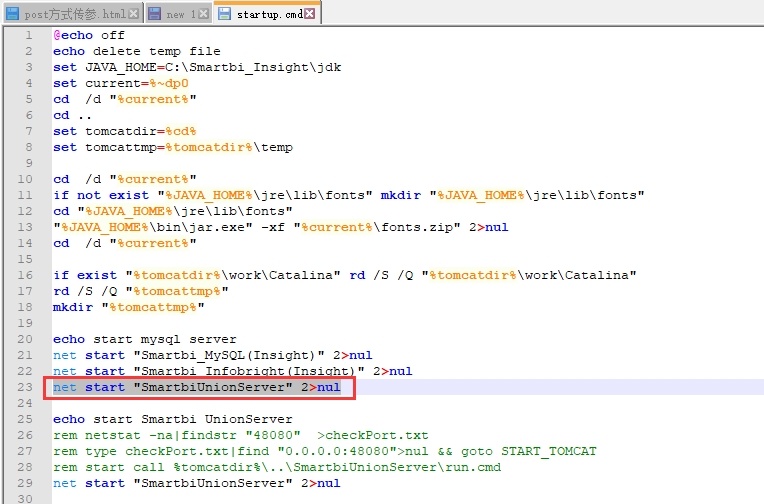Click the 'set tomcatdir=%cd%' line
This screenshot has height=504, width=764.
coord(124,131)
